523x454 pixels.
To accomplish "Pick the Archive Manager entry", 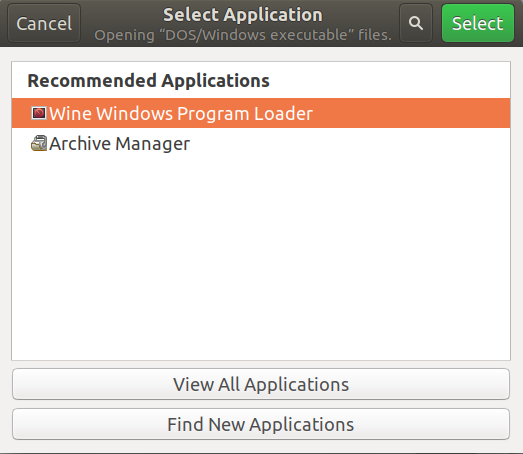I will [261, 143].
